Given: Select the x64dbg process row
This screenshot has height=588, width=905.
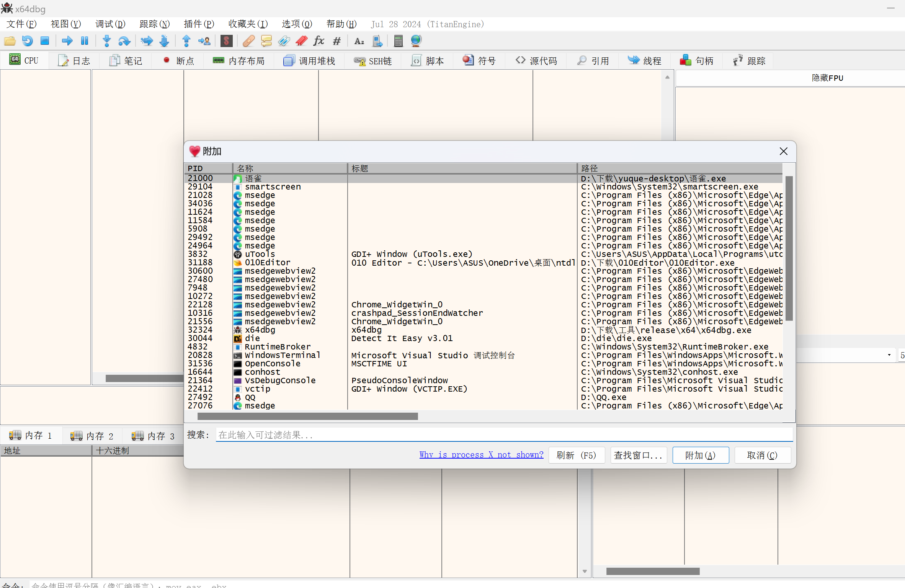Looking at the screenshot, I should (x=484, y=330).
